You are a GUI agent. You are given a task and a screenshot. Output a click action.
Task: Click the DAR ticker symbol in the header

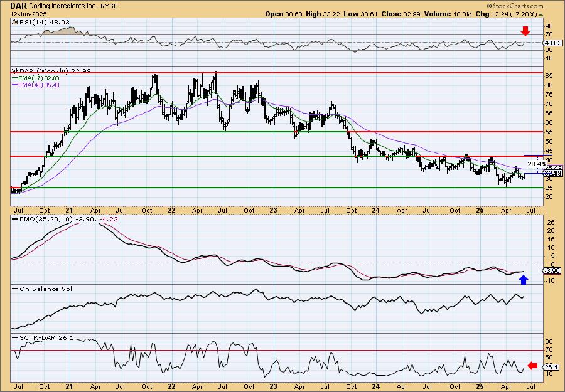tap(18, 6)
